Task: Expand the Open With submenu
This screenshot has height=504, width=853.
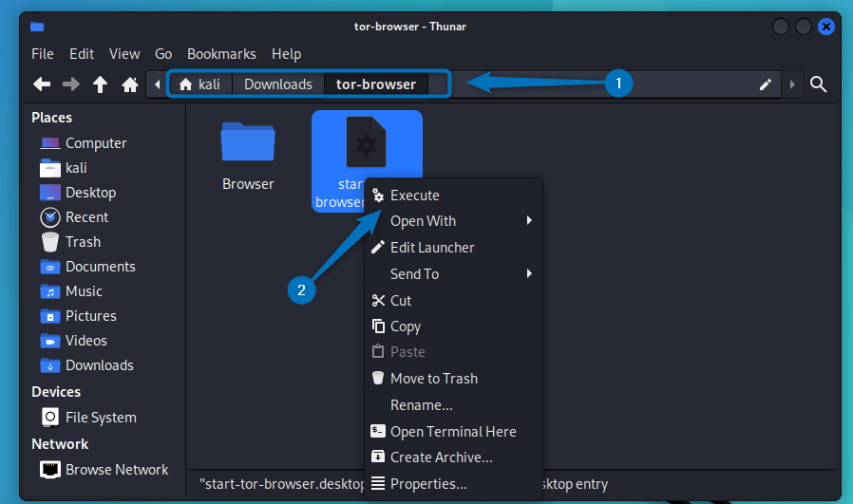Action: point(453,221)
